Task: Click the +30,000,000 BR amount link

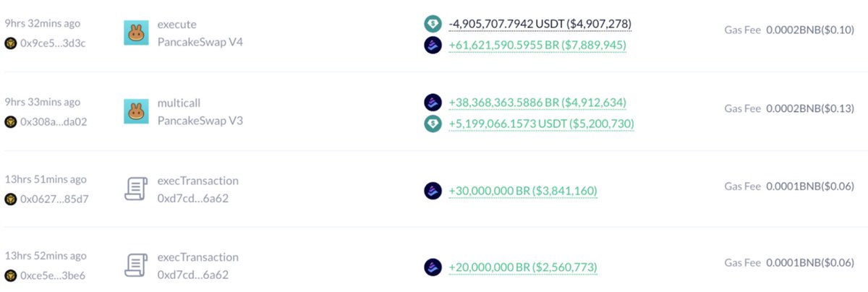Action: (523, 191)
